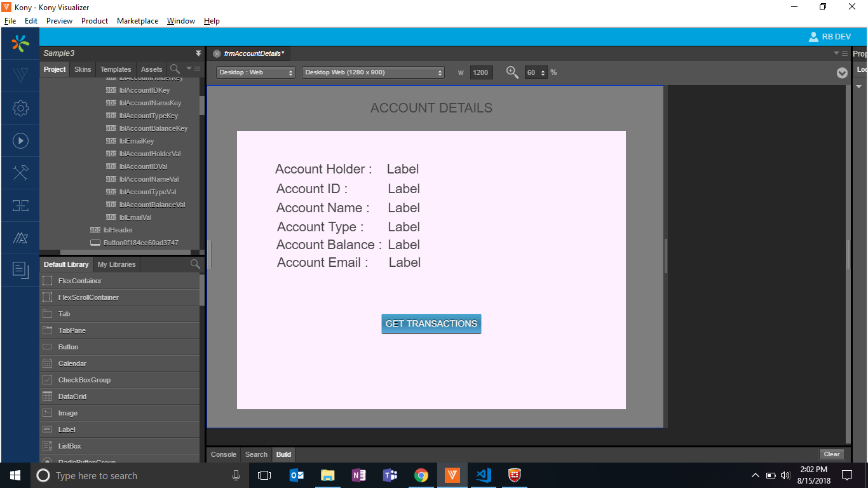The image size is (868, 488).
Task: Switch to My Libraries tab
Action: pos(116,264)
